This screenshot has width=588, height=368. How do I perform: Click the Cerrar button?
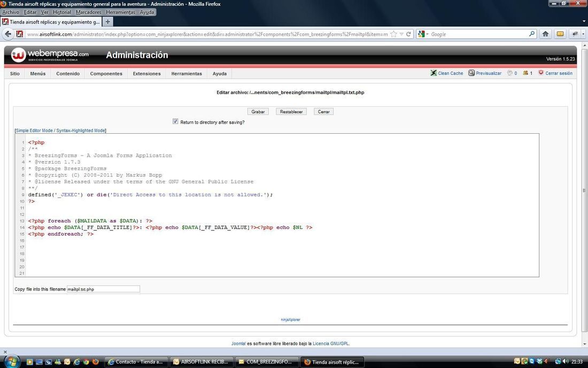323,112
